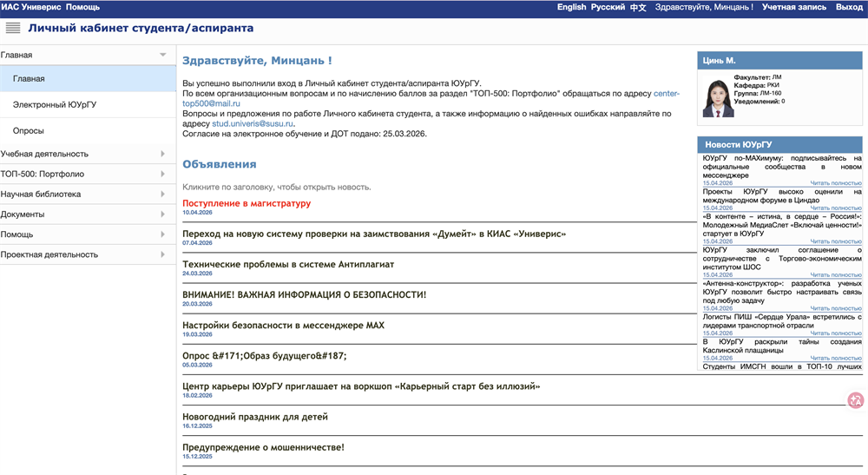Viewport: 868px width, 475px height.
Task: Open Технические проблемы Антиплагиат announcement
Action: 288,264
